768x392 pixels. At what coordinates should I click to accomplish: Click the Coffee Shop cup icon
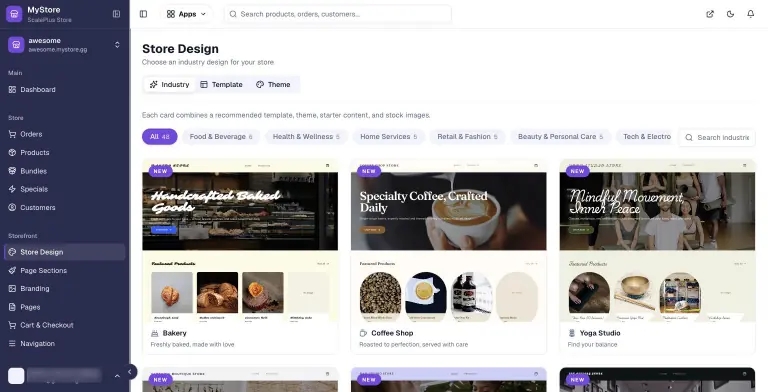363,333
